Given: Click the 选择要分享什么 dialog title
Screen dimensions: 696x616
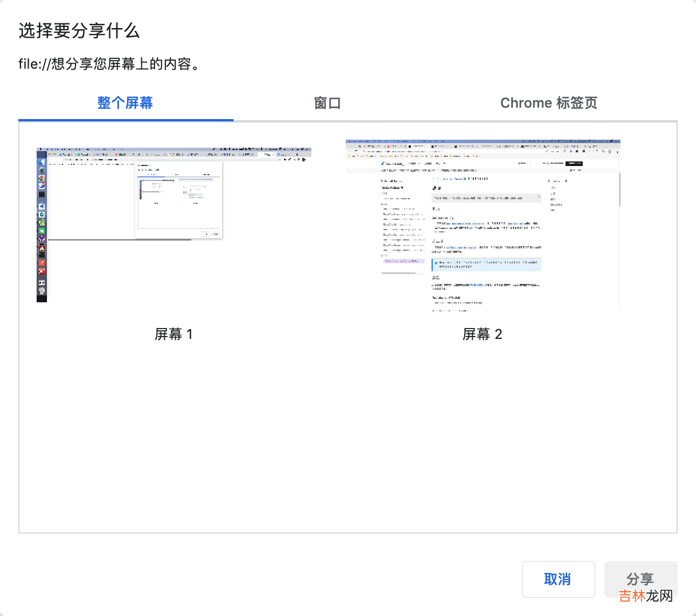Looking at the screenshot, I should point(79,31).
